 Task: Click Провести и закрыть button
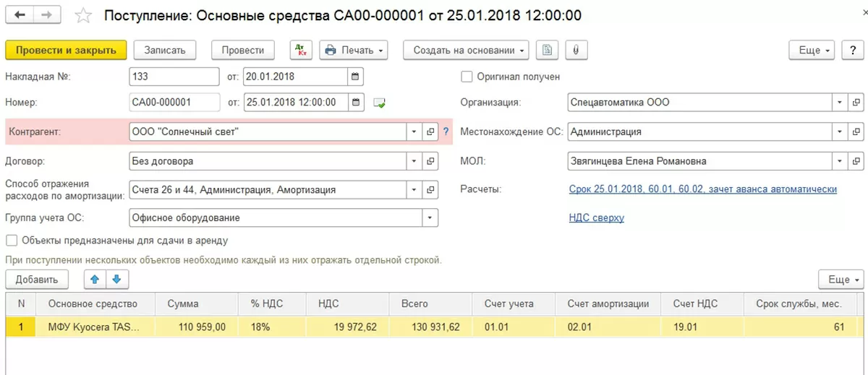point(66,50)
